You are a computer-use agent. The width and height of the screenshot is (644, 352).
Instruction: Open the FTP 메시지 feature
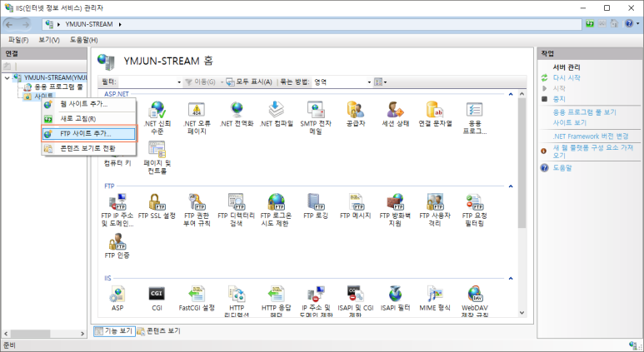[x=356, y=206]
